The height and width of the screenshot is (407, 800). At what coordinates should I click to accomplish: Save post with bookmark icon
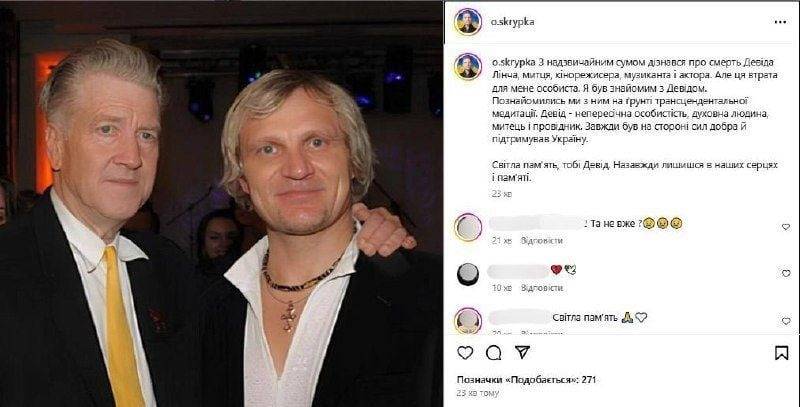(781, 353)
